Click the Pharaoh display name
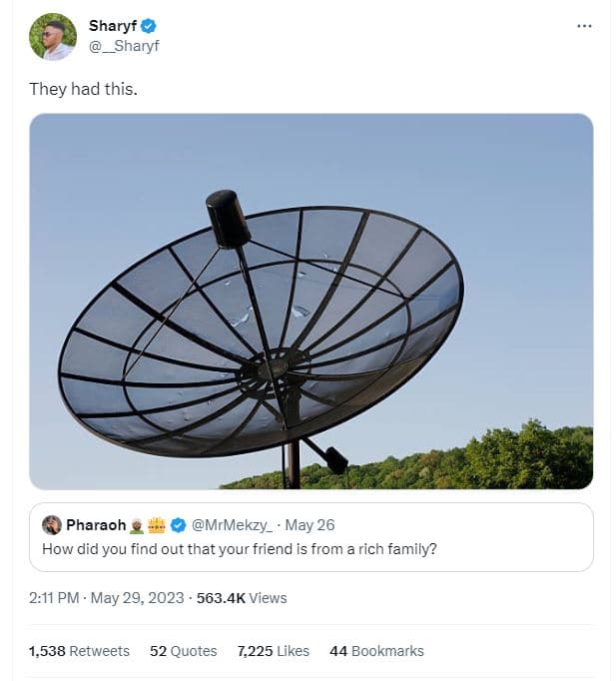This screenshot has height=681, width=616. [x=96, y=525]
